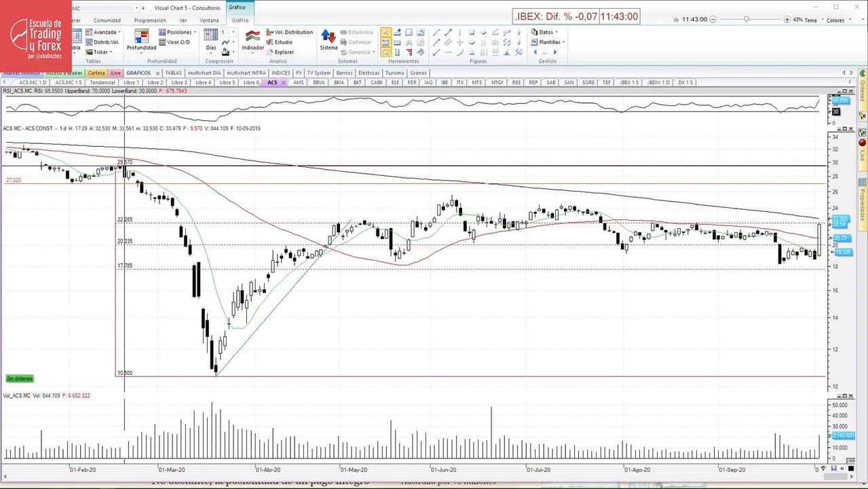Select the rectangle figure tool
Image resolution: width=868 pixels, height=489 pixels.
[x=471, y=32]
